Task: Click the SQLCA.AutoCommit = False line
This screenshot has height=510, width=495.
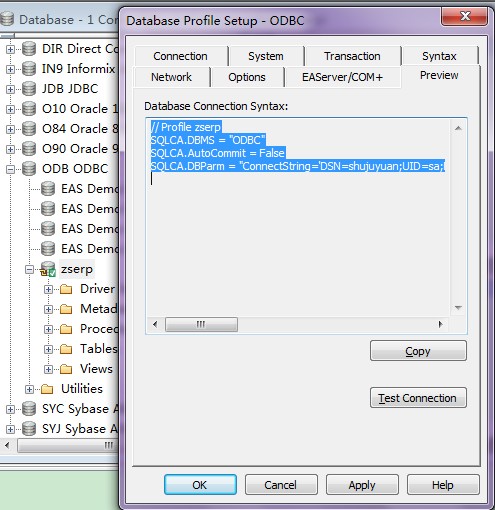Action: 218,153
